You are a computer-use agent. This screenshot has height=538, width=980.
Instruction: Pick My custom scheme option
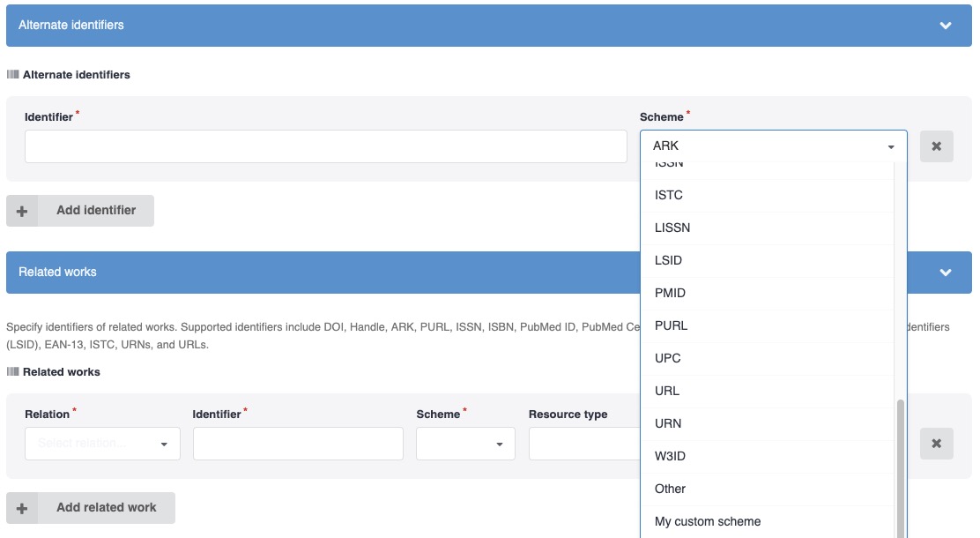pos(708,521)
